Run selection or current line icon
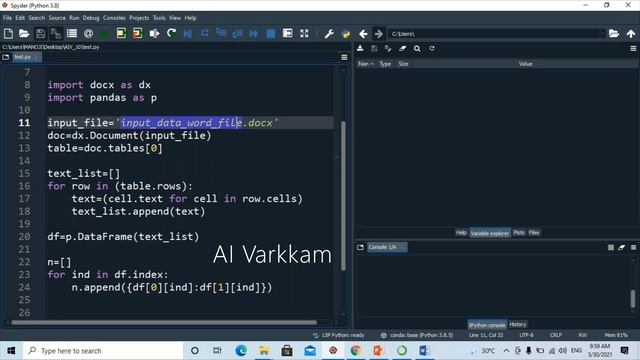 tap(154, 33)
